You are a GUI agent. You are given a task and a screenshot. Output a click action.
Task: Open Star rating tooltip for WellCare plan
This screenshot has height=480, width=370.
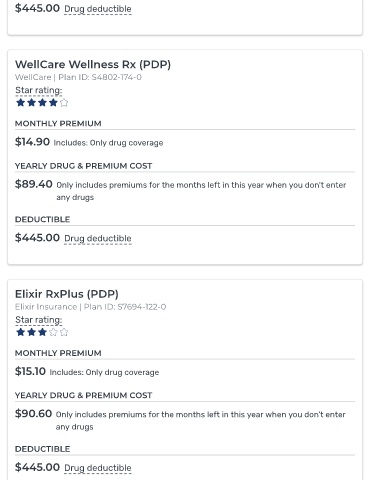[39, 90]
